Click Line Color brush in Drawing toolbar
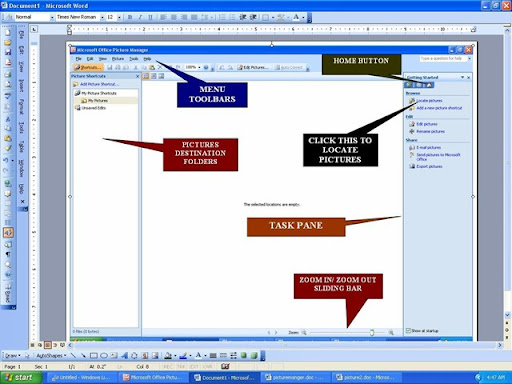This screenshot has height=384, width=512. pos(183,356)
